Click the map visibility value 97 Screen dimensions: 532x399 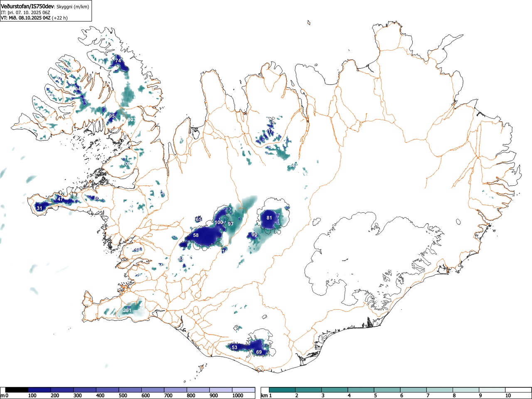tap(231, 224)
